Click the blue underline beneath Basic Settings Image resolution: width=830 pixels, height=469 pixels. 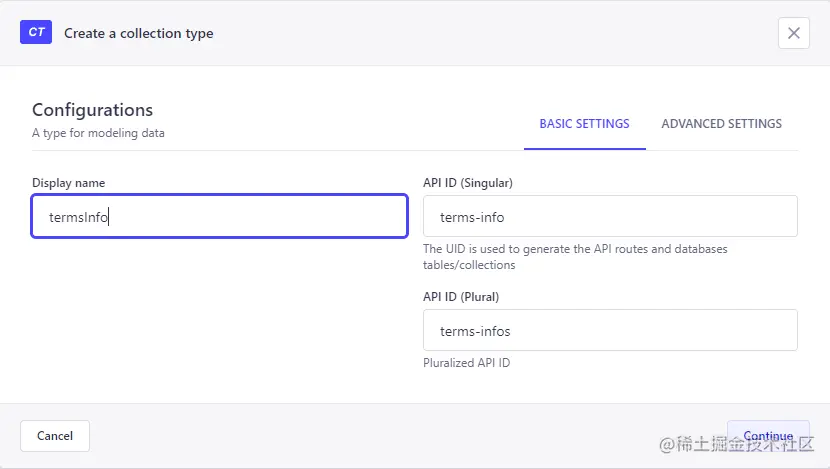584,149
